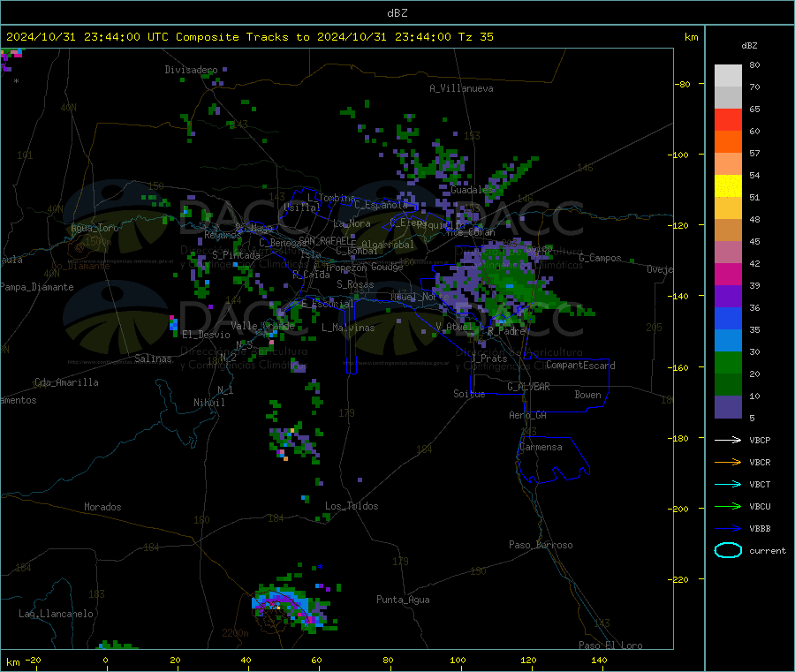
Task: Click the J_Prats location label
Action: [x=489, y=359]
